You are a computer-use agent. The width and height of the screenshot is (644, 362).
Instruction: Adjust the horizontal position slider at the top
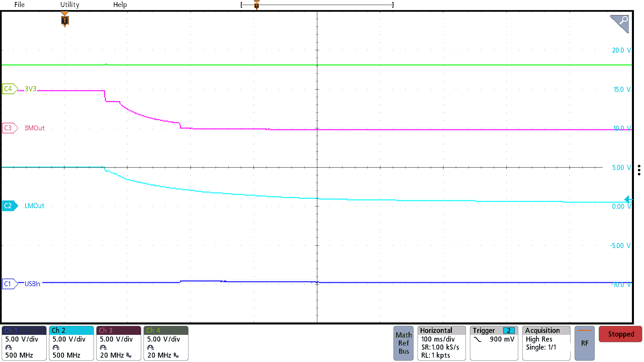pos(256,5)
